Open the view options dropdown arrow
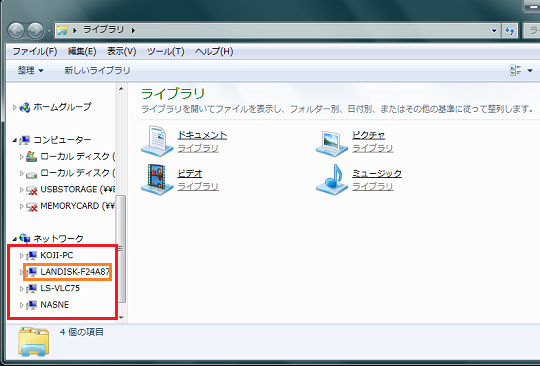This screenshot has width=540, height=366. click(530, 71)
